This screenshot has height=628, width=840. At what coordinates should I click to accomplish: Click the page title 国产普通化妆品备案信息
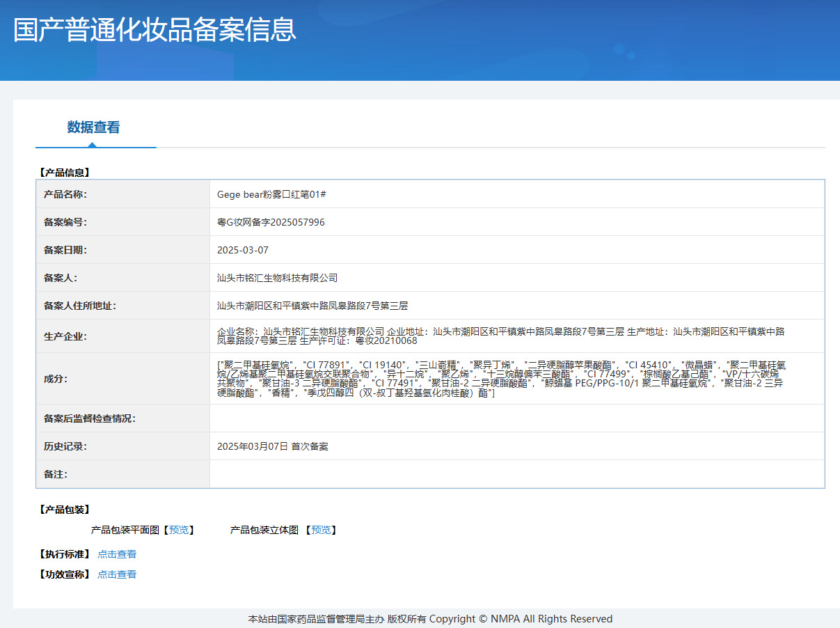click(x=154, y=31)
